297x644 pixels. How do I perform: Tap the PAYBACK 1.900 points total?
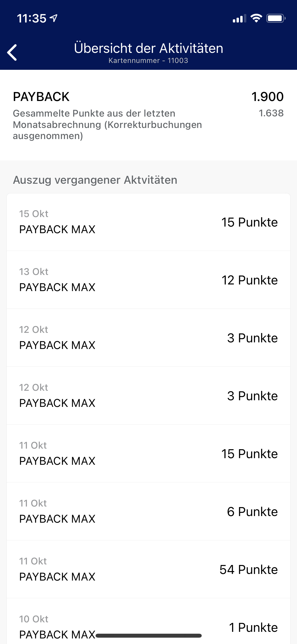coord(267,97)
